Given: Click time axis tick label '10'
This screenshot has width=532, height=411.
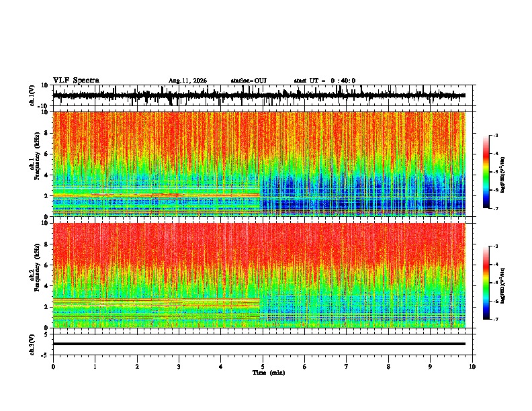Looking at the screenshot, I should coord(472,367).
